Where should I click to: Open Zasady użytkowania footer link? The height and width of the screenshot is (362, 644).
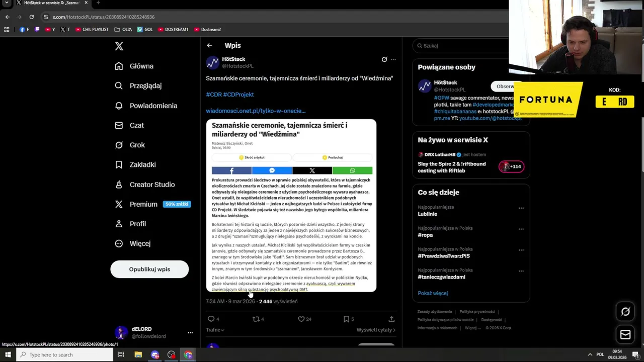(x=434, y=312)
